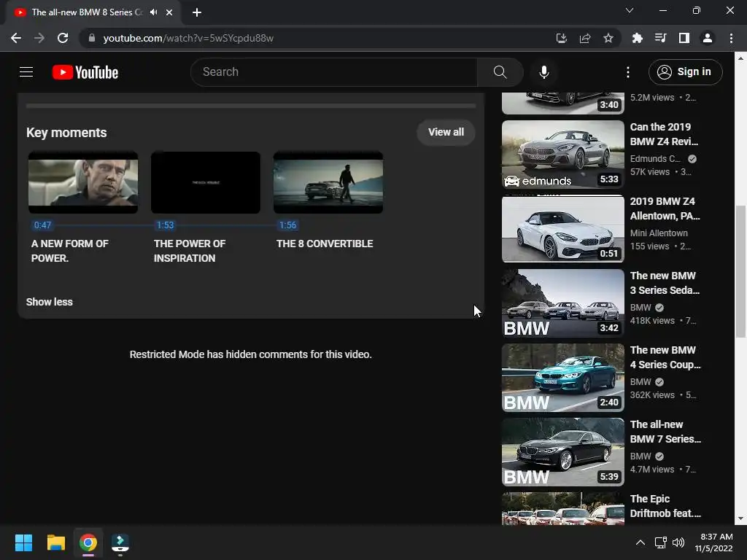The image size is (747, 560).
Task: Open new BMW 4 Series Coupe thumbnail
Action: tap(563, 377)
